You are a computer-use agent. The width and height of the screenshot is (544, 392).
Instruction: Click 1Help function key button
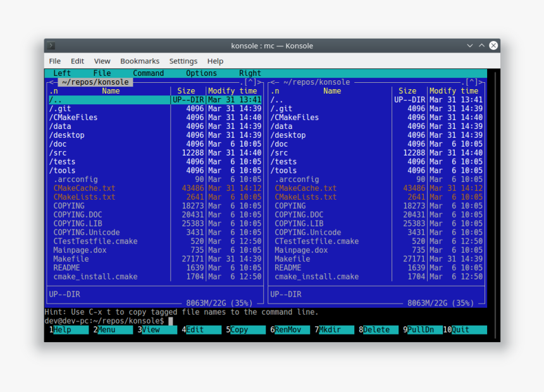69,329
